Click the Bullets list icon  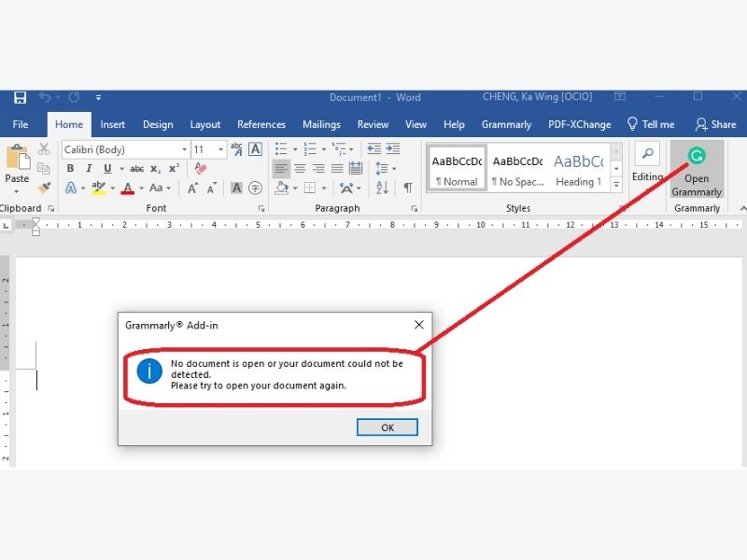coord(281,149)
